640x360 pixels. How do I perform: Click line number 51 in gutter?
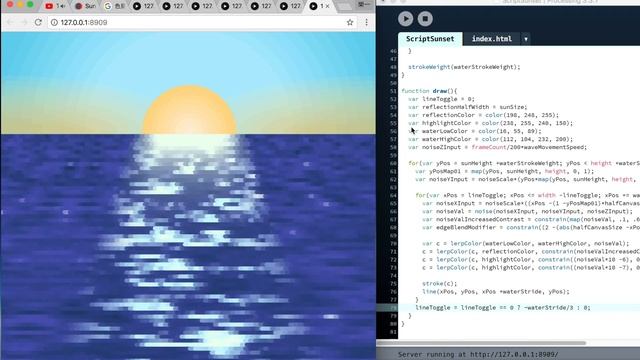(393, 91)
